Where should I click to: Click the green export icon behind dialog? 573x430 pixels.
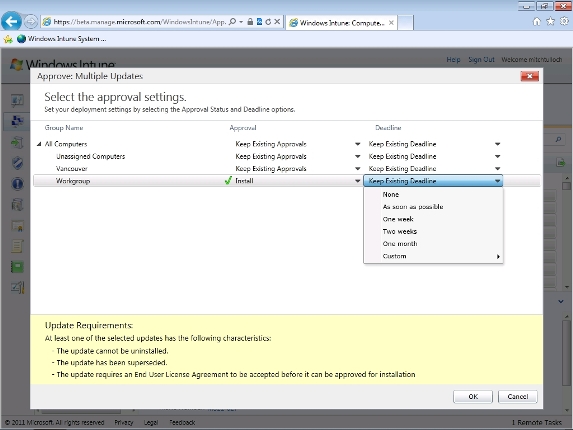click(x=561, y=162)
